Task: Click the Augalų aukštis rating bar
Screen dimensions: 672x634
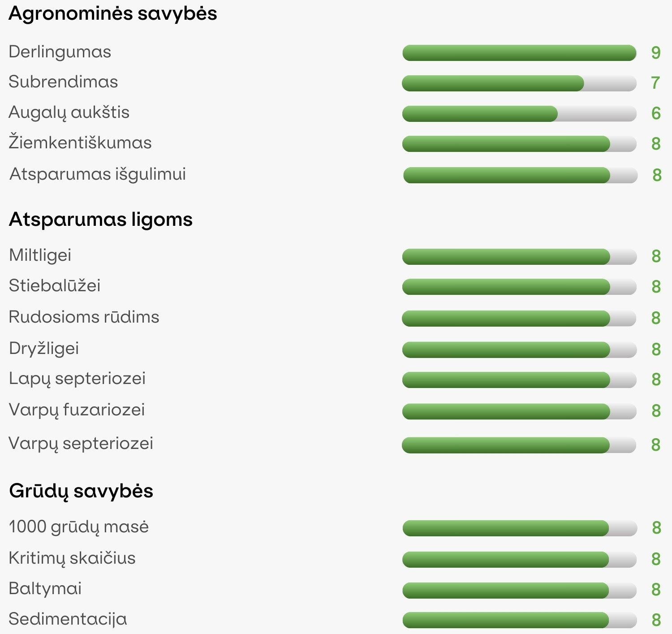Action: tap(519, 114)
